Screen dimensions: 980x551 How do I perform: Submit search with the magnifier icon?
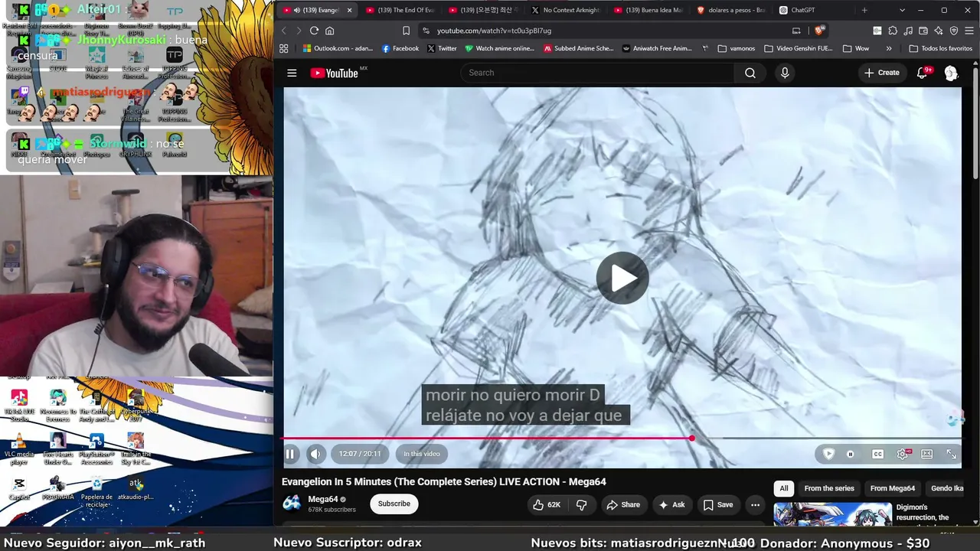tap(750, 73)
